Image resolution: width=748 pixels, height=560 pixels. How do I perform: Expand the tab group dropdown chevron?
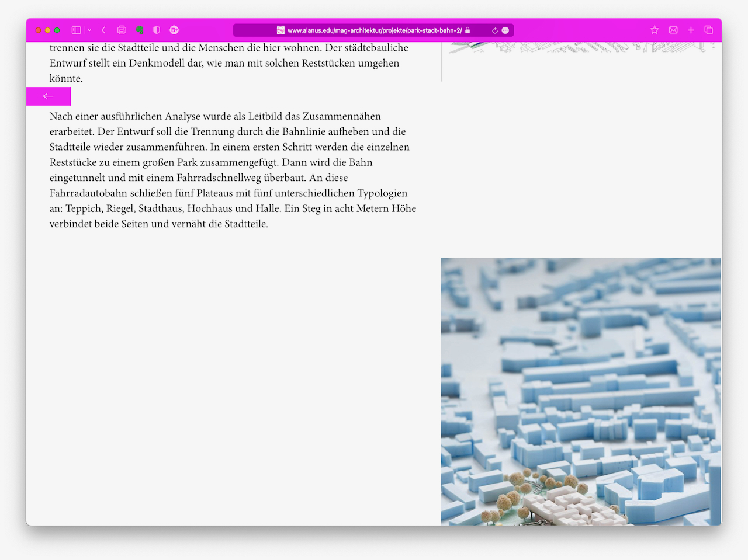pos(89,30)
